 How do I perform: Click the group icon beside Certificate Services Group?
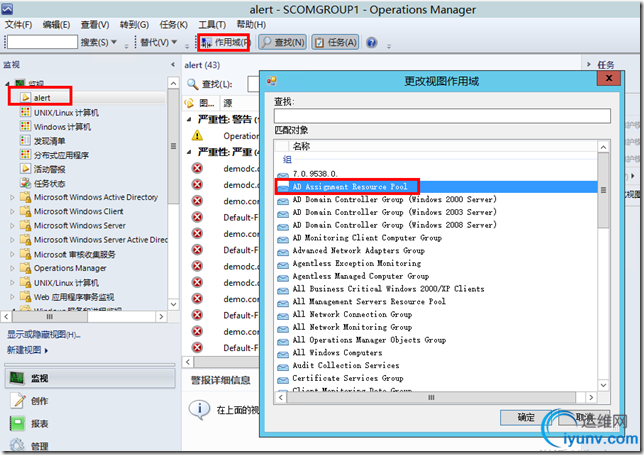point(283,379)
